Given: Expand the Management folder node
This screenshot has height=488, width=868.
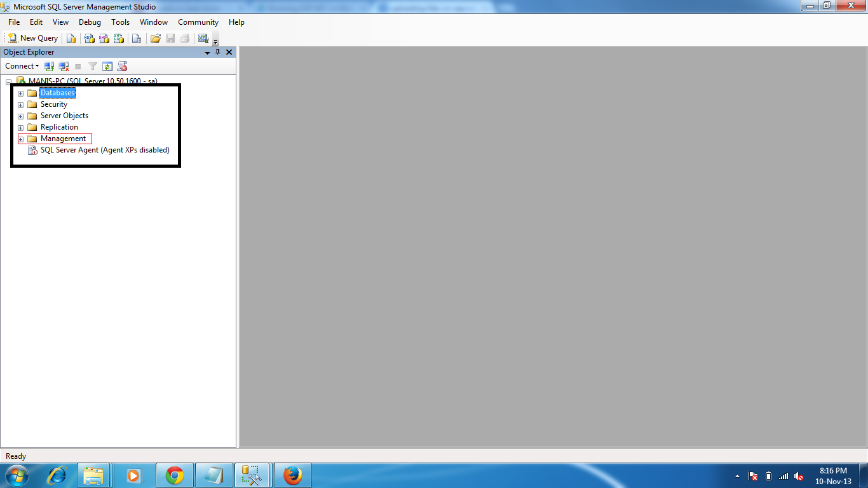Looking at the screenshot, I should tap(20, 139).
